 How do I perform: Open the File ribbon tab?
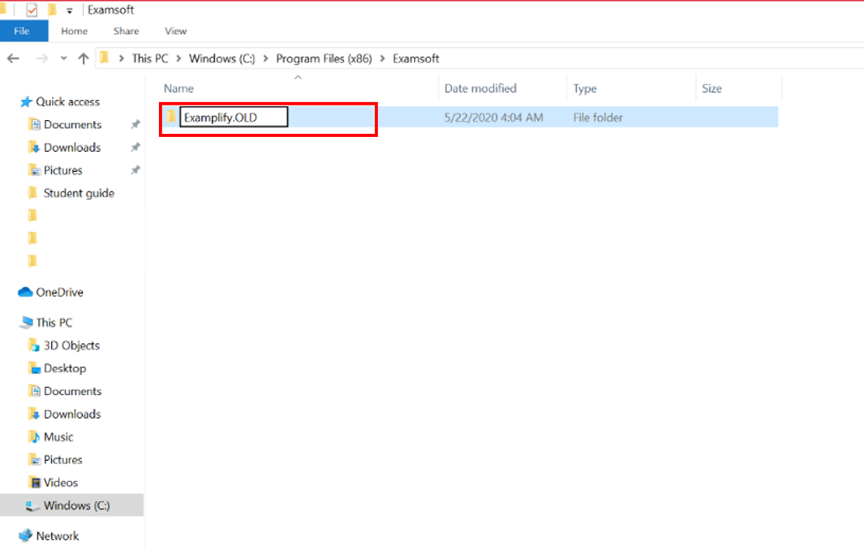point(24,31)
